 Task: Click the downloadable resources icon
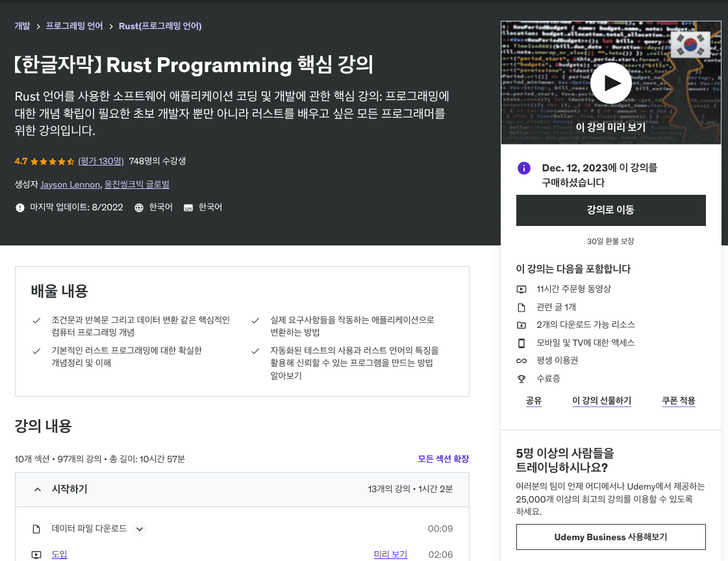coord(521,325)
